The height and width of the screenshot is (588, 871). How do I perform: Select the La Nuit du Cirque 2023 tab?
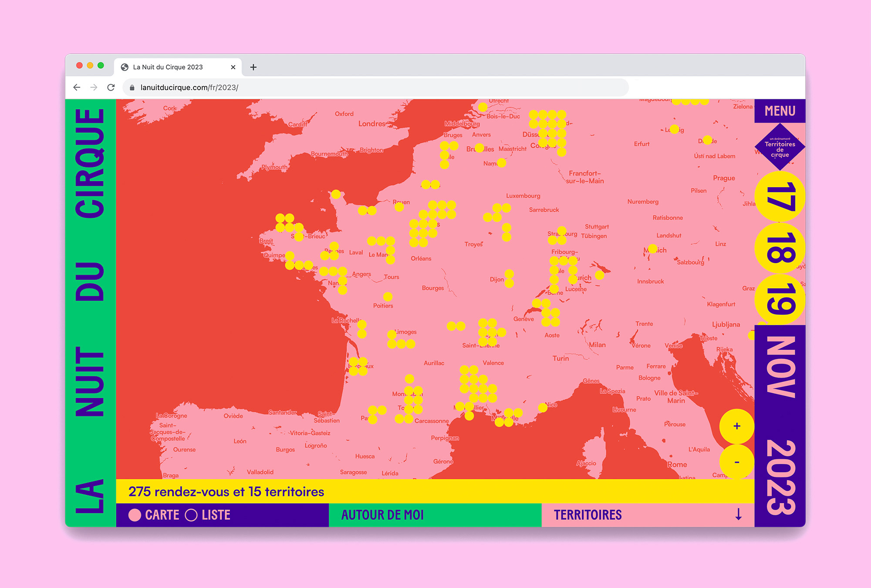(x=178, y=67)
